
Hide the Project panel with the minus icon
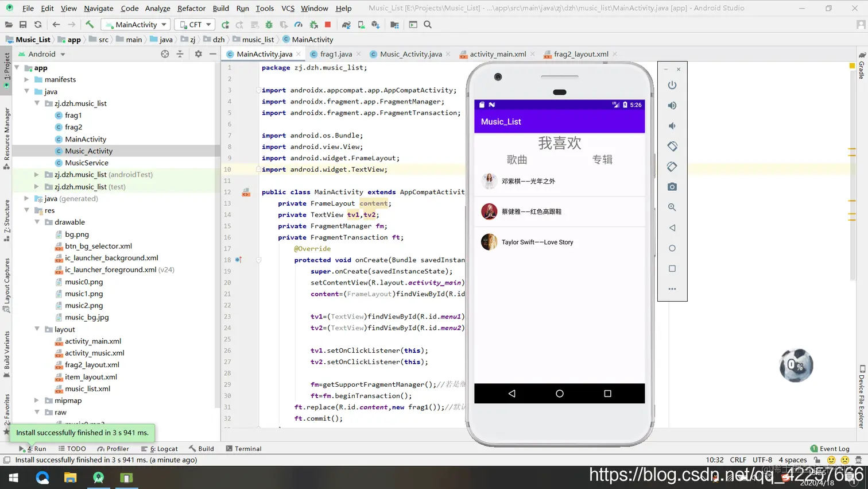tap(213, 54)
